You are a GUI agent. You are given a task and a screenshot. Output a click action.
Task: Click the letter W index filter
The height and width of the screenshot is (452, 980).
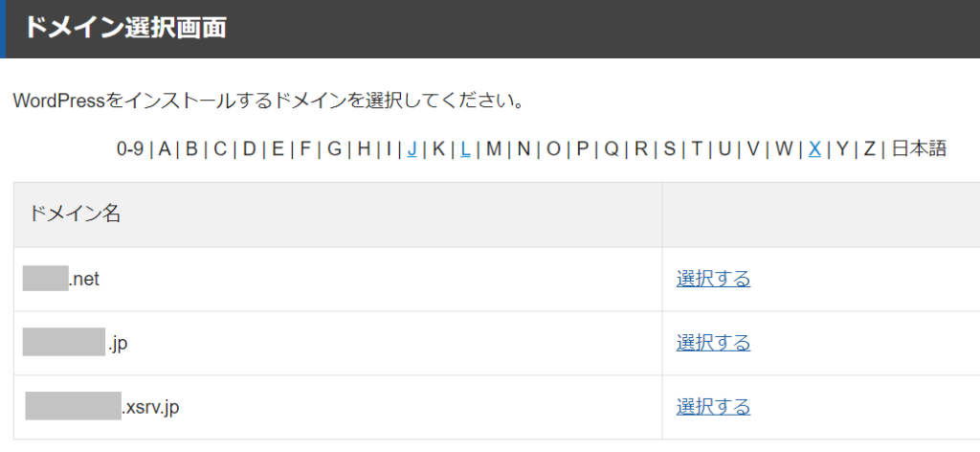[784, 148]
